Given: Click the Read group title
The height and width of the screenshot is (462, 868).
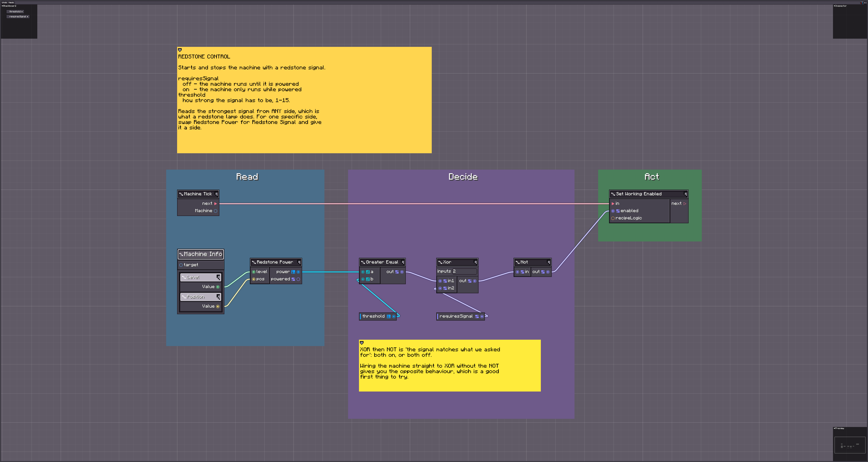Looking at the screenshot, I should [247, 177].
